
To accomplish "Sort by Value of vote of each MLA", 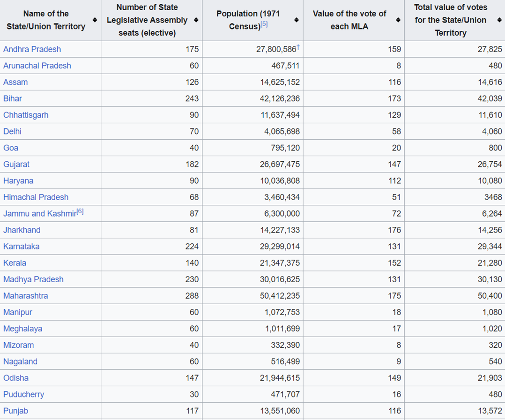I will point(398,20).
